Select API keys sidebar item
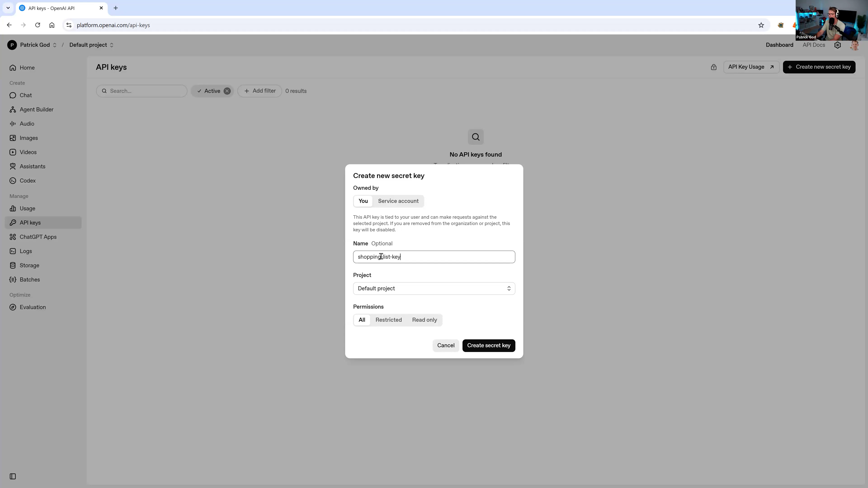 coord(43,223)
